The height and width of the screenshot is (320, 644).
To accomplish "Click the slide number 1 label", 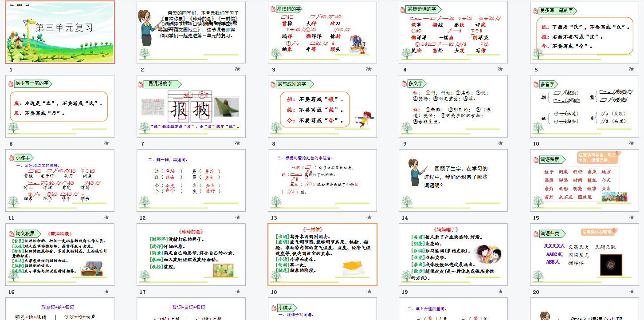I will click(x=11, y=70).
